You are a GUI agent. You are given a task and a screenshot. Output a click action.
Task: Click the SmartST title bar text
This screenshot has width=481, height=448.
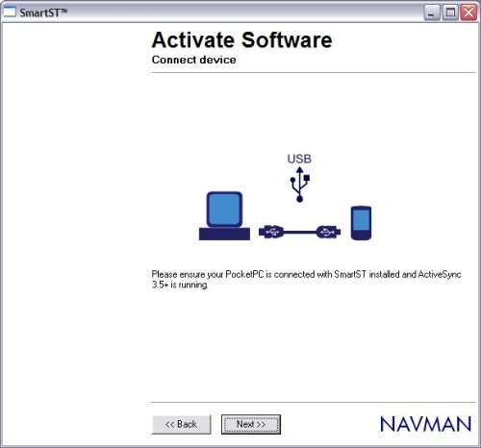coord(43,12)
